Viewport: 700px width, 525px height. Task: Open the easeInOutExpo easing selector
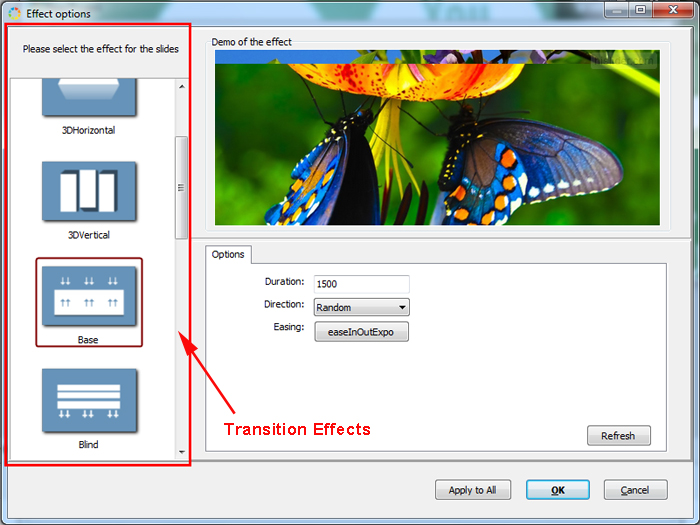coord(361,332)
